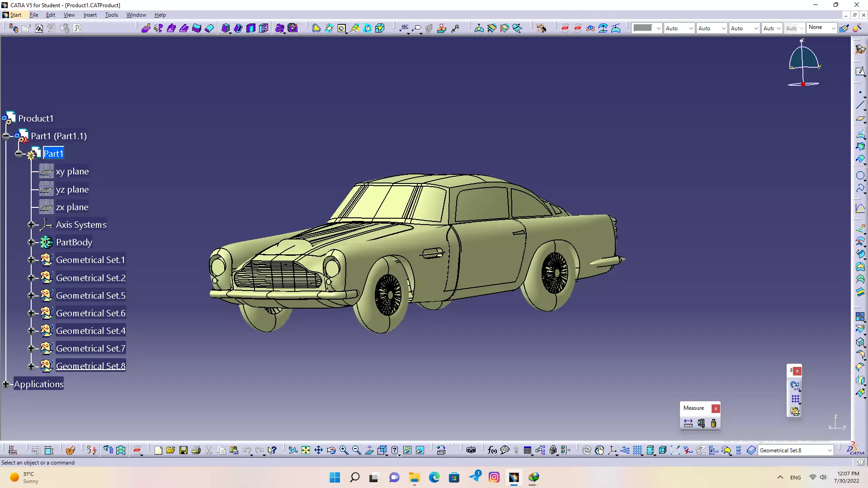
Task: Select the xy plane in tree
Action: [72, 172]
